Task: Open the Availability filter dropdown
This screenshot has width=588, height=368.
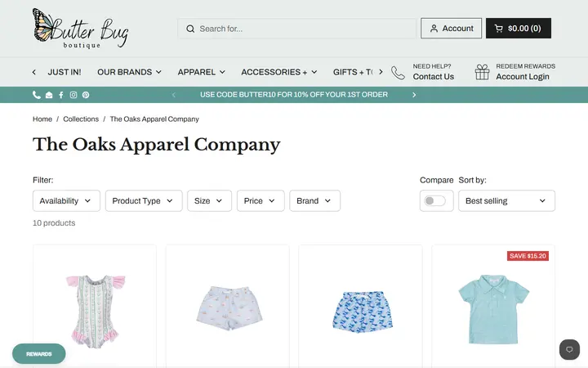Action: [66, 201]
